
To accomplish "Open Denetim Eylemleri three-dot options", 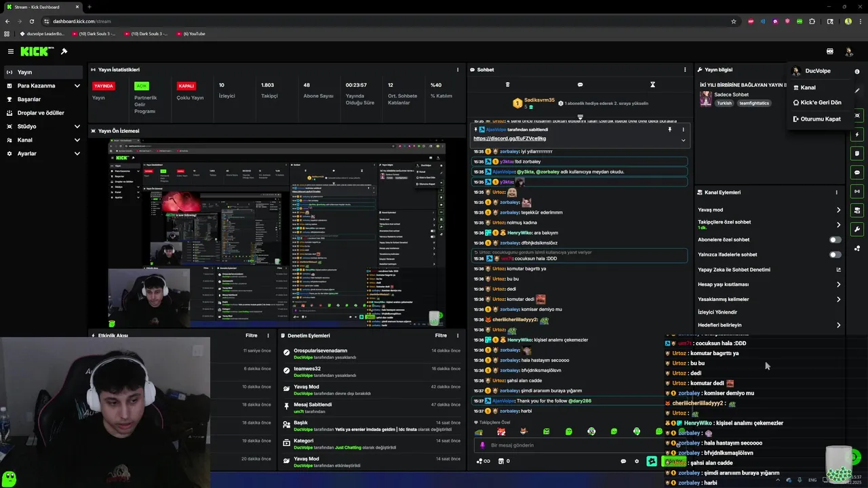I will coord(458,335).
